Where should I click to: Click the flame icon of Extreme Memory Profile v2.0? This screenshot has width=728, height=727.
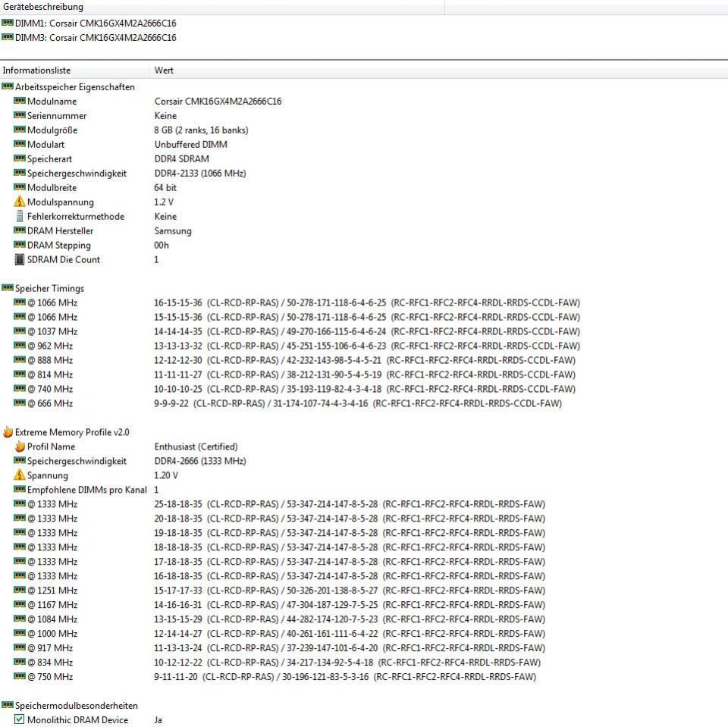click(8, 432)
